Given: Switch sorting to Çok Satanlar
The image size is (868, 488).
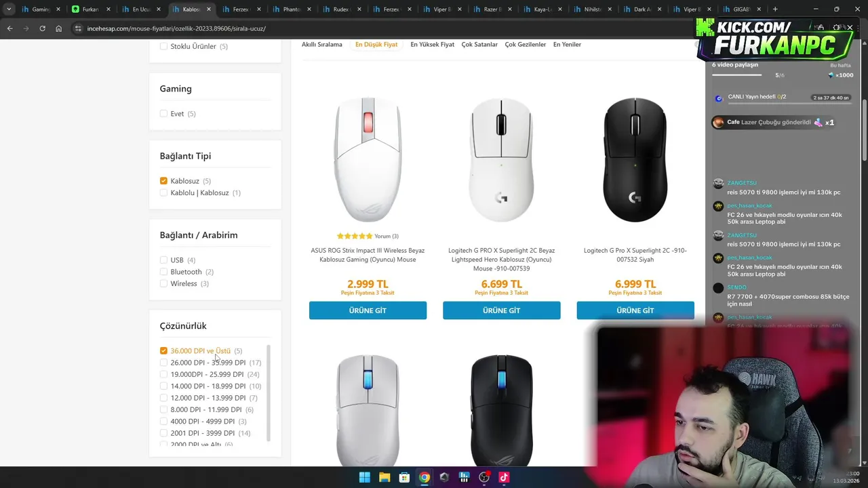Looking at the screenshot, I should point(479,44).
